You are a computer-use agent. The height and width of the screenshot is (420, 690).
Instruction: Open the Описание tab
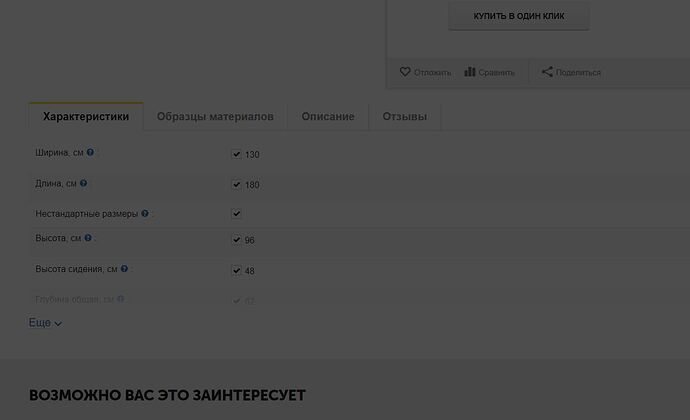click(328, 116)
